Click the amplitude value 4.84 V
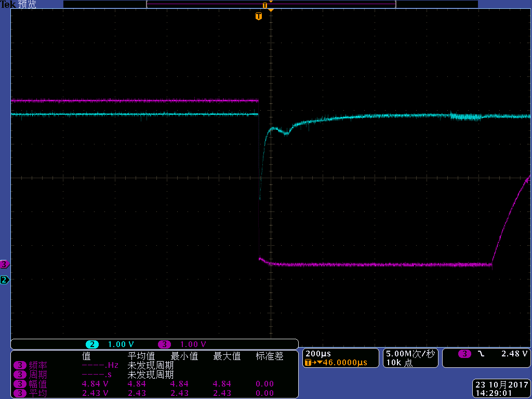 [x=95, y=384]
